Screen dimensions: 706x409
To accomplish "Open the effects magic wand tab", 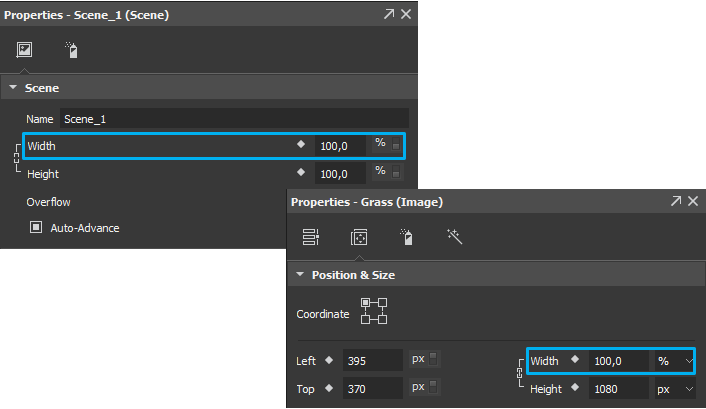I will (454, 236).
